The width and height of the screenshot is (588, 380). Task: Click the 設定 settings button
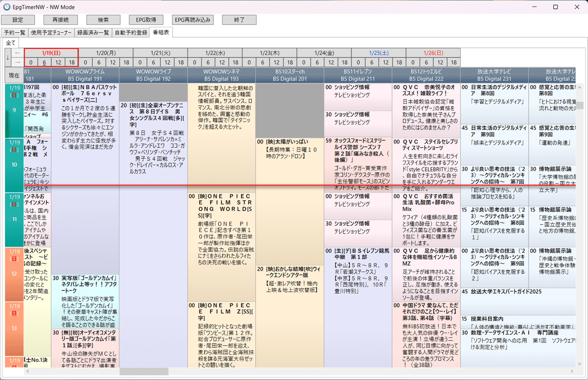coord(18,20)
